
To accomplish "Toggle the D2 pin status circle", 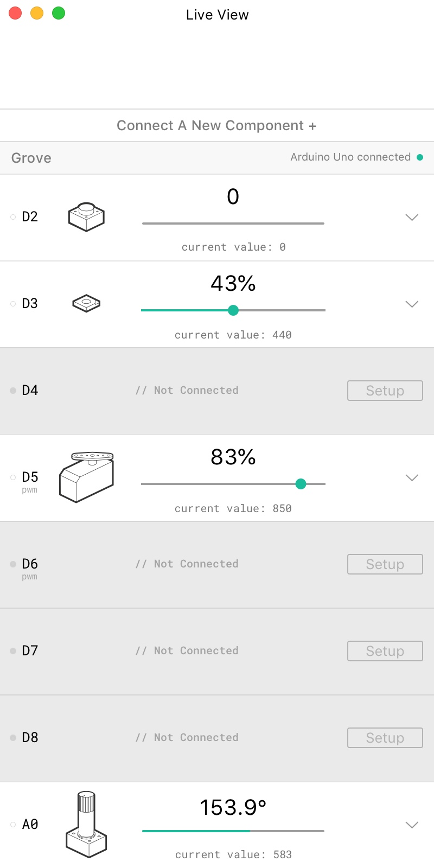I will pyautogui.click(x=13, y=217).
